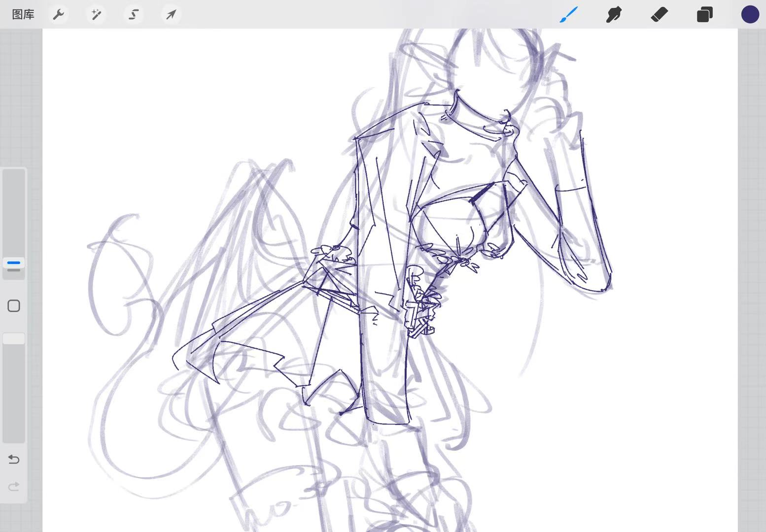
Task: Activate the Selection tool (S icon)
Action: tap(134, 15)
